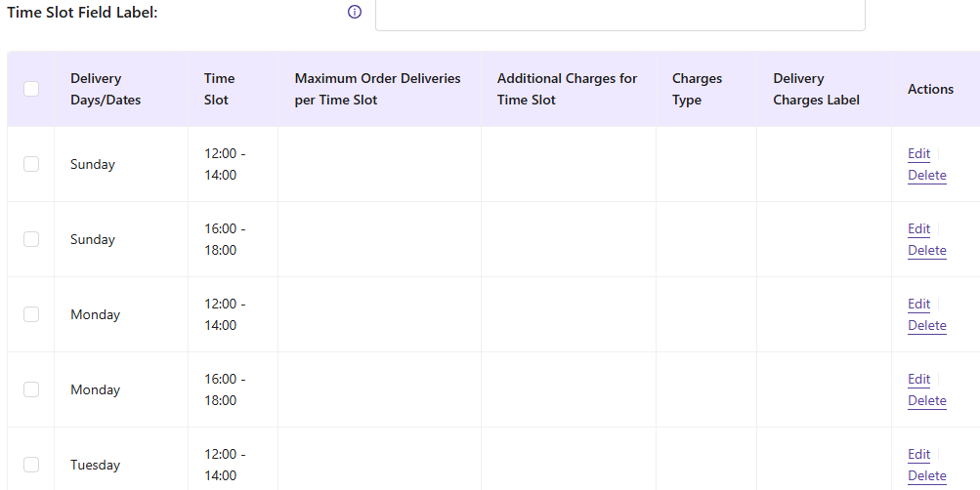Image resolution: width=980 pixels, height=490 pixels.
Task: Edit the Sunday 12:00 - 14:00 time slot
Action: 918,153
